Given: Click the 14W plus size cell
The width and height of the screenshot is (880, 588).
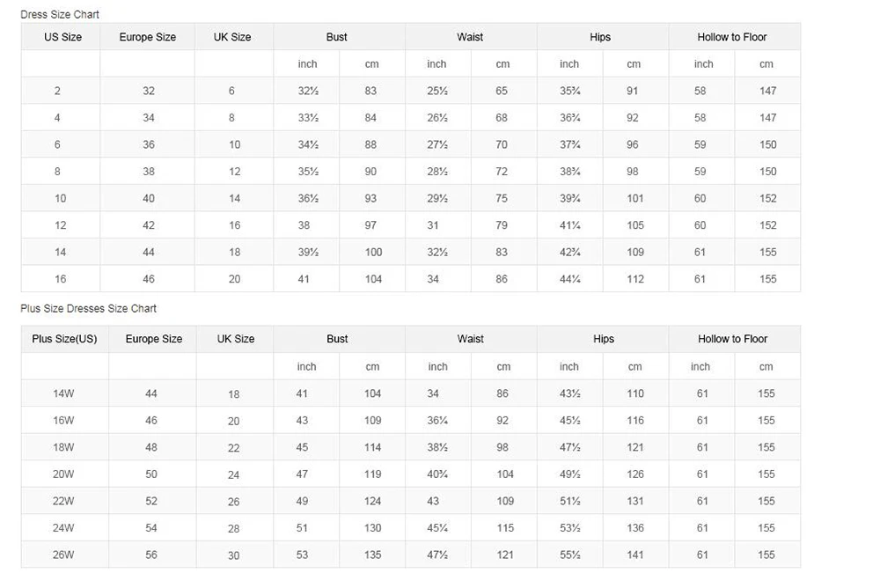Looking at the screenshot, I should (63, 393).
